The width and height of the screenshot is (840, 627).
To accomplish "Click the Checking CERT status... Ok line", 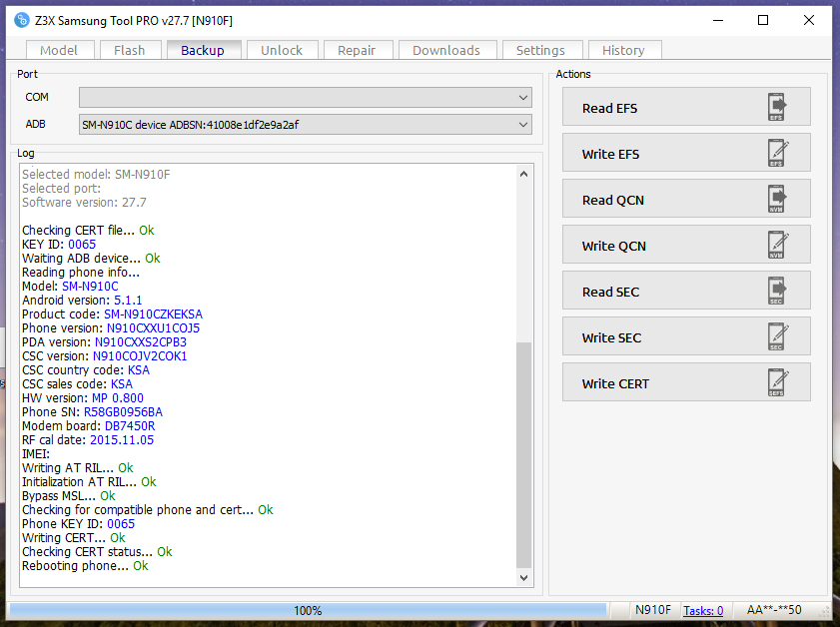I will (x=97, y=551).
